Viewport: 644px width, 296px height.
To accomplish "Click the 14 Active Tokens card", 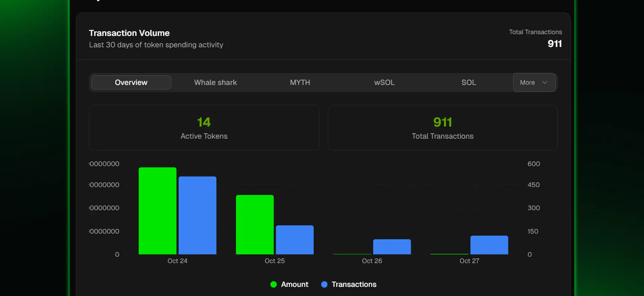I will tap(204, 128).
